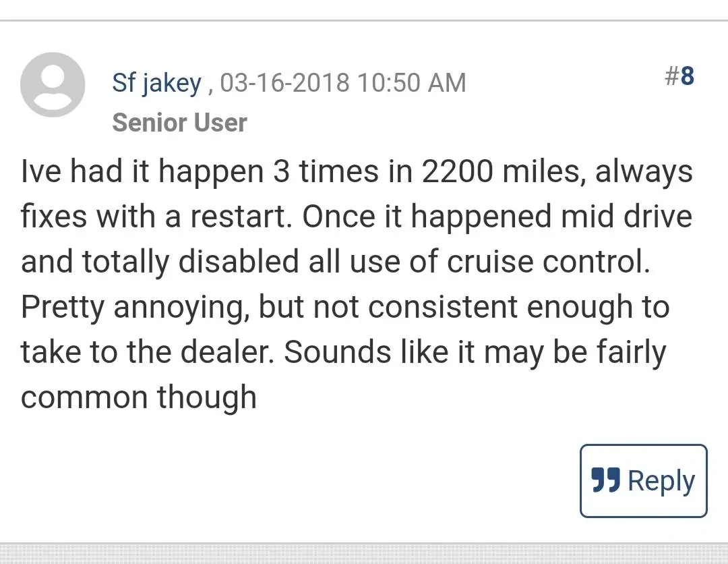Image resolution: width=728 pixels, height=564 pixels.
Task: Open the #8 post permalink
Action: pos(679,76)
